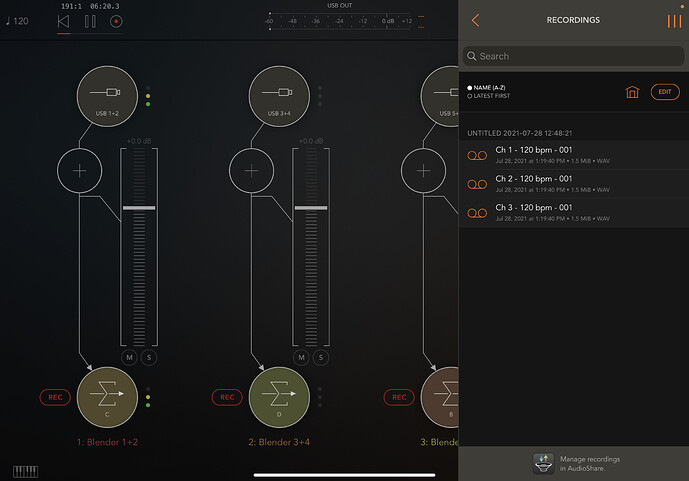Open the Blender 3+4 mixer node D
This screenshot has height=481, width=689.
point(278,396)
